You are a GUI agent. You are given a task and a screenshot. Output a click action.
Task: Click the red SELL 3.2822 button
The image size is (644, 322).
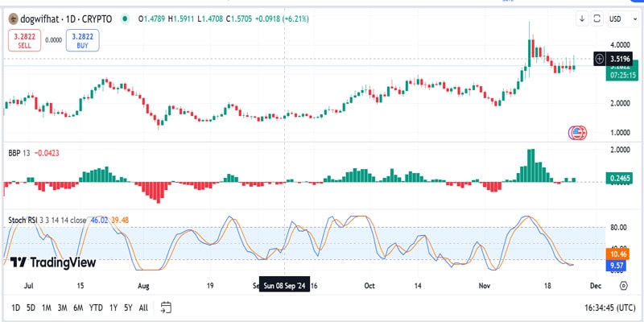25,40
